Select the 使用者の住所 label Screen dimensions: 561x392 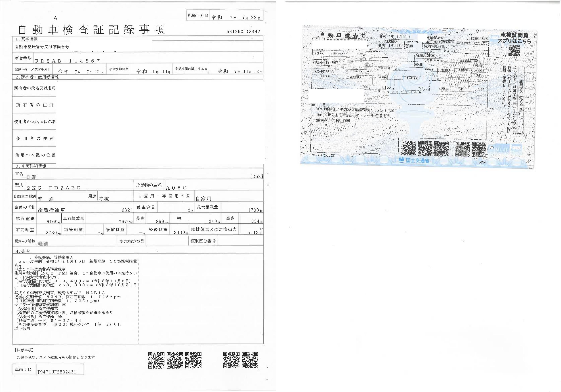(35, 138)
